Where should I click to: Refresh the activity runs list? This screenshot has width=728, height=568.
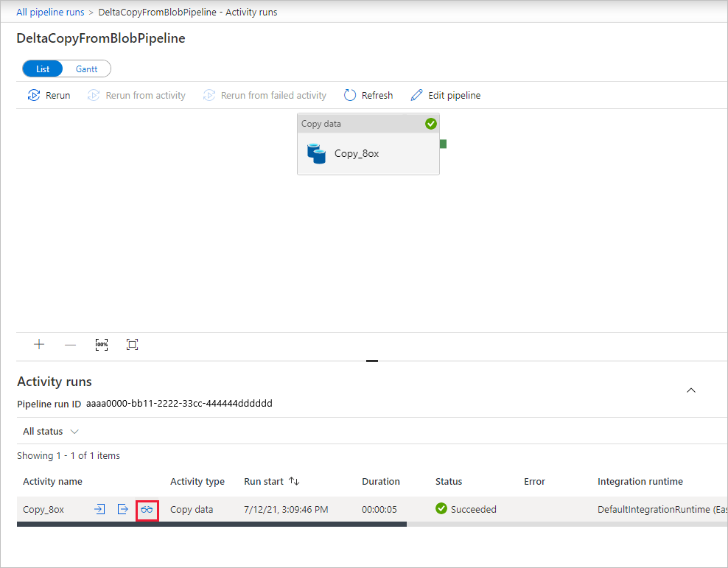click(368, 94)
